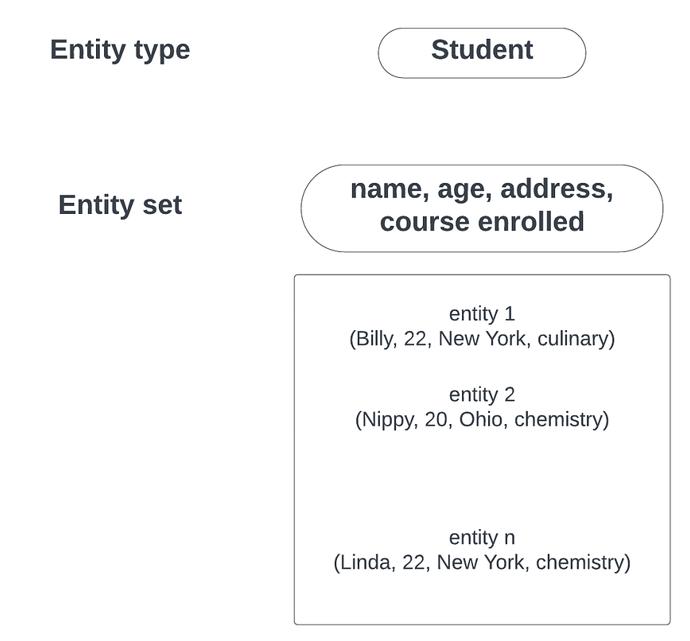Select the "Entity type" heading label
This screenshot has width=690, height=641.
[120, 50]
